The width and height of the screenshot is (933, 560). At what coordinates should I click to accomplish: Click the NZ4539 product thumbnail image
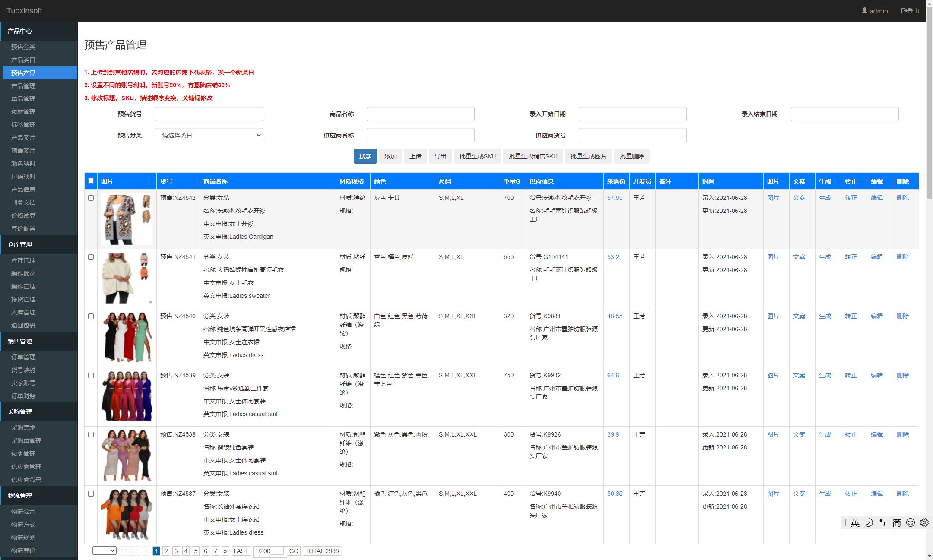127,396
